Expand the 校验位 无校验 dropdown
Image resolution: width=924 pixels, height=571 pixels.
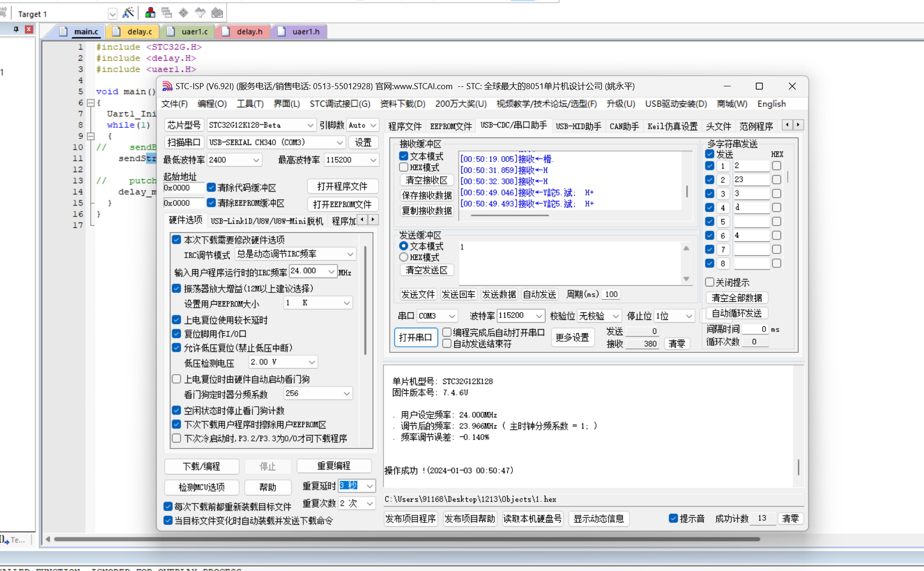[616, 316]
